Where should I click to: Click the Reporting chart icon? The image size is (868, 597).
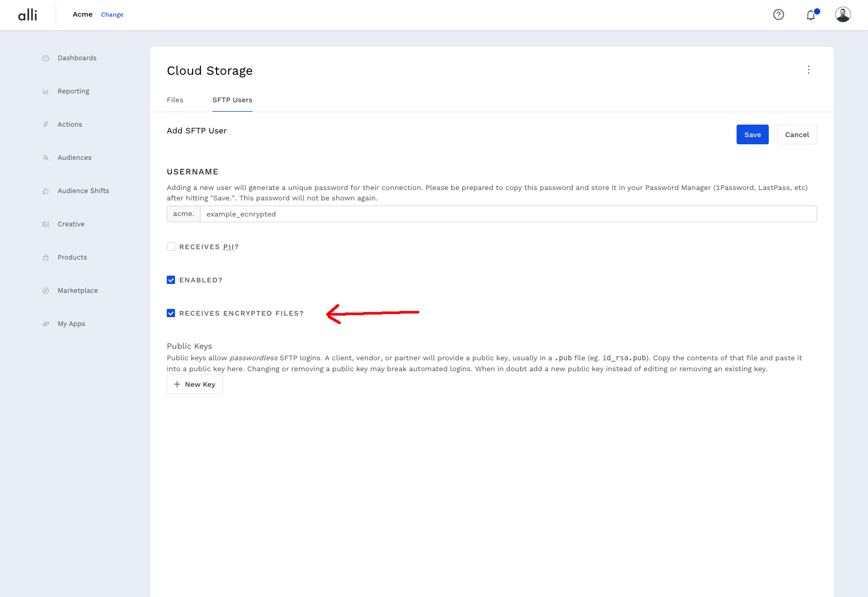pyautogui.click(x=46, y=91)
